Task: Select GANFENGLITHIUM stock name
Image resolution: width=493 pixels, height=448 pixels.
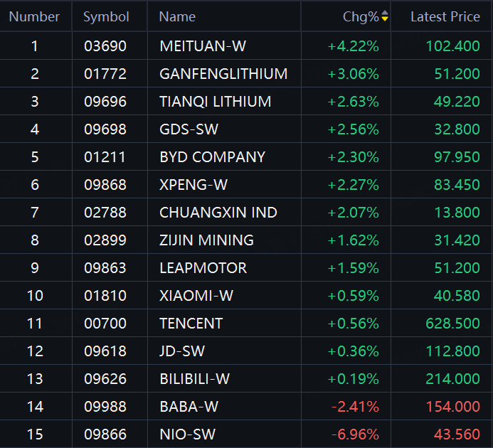Action: click(223, 74)
